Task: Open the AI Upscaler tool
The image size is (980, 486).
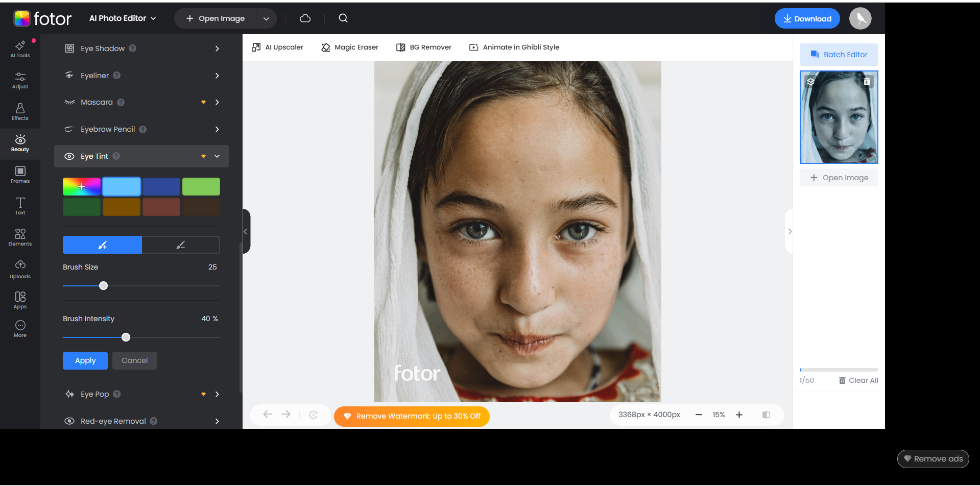Action: click(277, 47)
